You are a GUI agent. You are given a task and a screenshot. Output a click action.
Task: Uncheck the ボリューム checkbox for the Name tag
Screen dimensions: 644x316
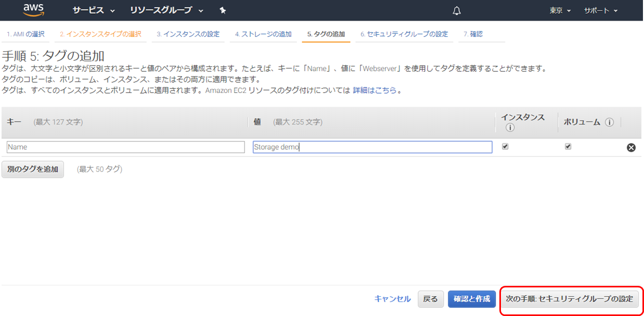click(x=568, y=146)
